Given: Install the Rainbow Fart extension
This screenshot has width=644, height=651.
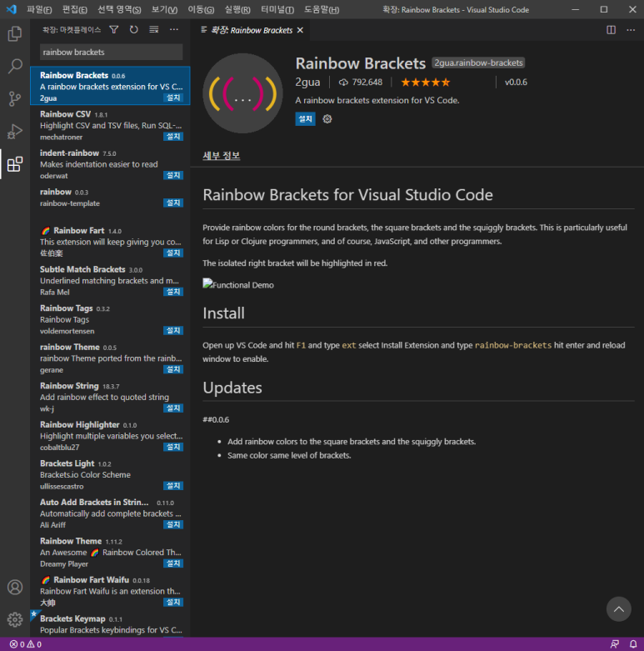Looking at the screenshot, I should click(173, 253).
